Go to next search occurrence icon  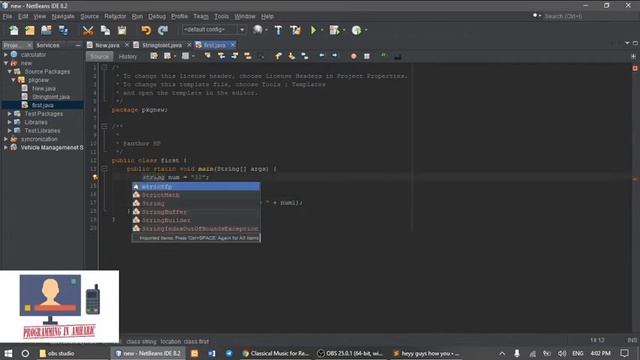[x=235, y=56]
